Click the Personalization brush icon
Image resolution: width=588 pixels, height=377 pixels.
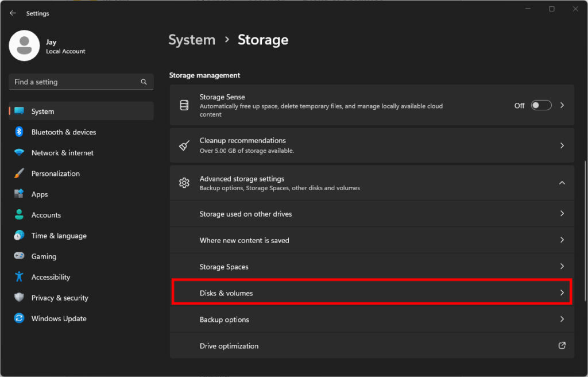tap(18, 173)
